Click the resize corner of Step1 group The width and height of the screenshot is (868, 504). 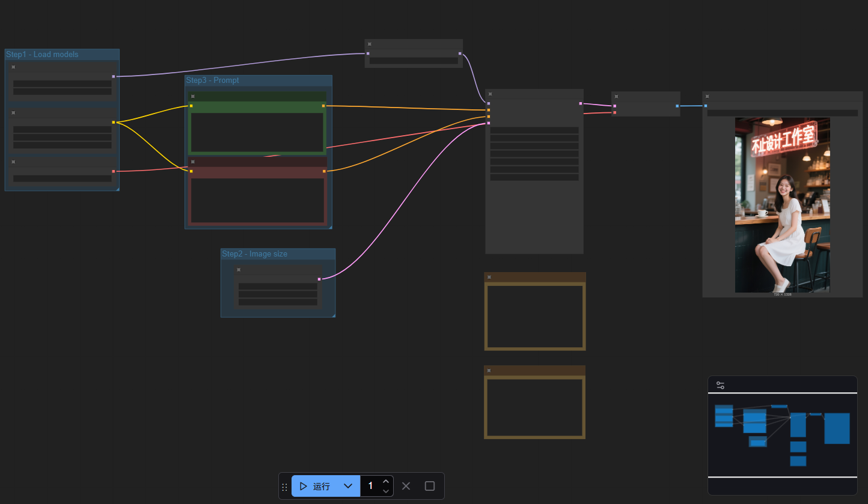(x=117, y=189)
